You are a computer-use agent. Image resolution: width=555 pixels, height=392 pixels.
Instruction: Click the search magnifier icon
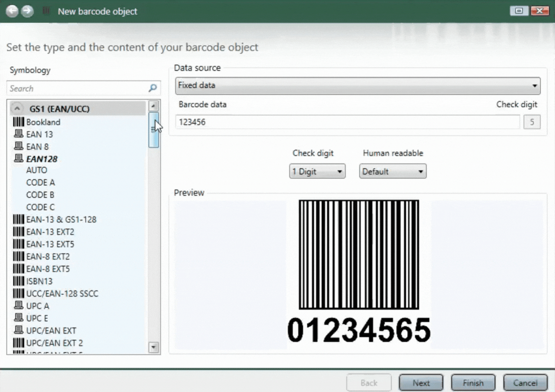(153, 88)
